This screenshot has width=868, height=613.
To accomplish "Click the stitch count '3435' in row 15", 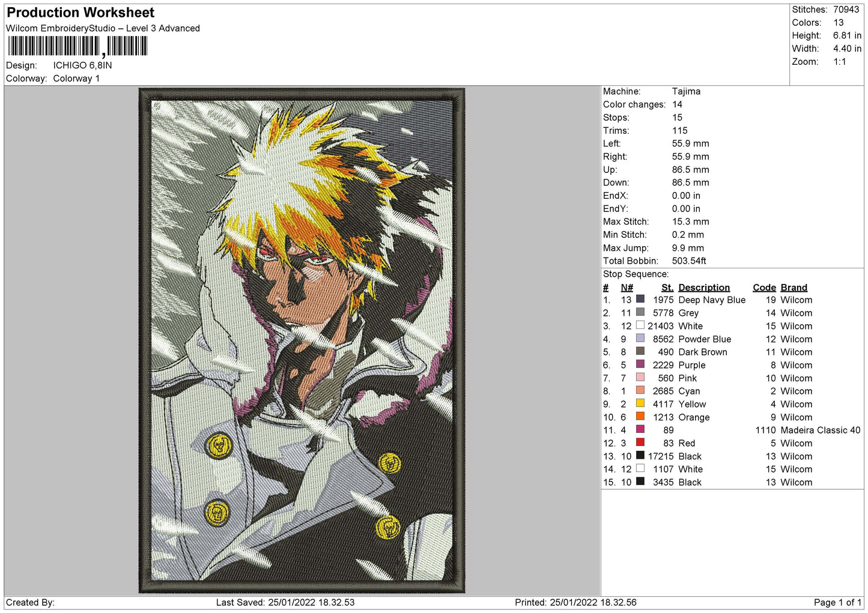I will pos(663,482).
